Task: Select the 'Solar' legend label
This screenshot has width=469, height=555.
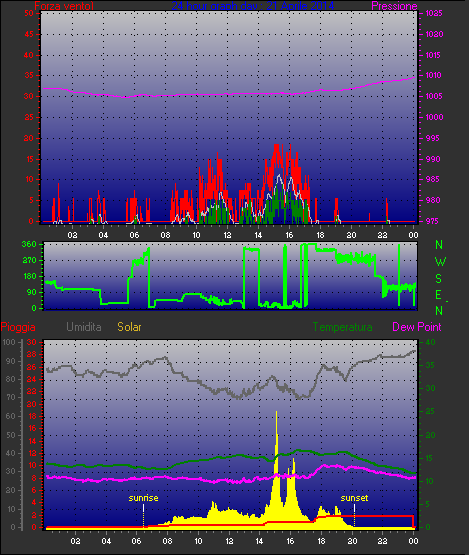Action: coord(129,327)
